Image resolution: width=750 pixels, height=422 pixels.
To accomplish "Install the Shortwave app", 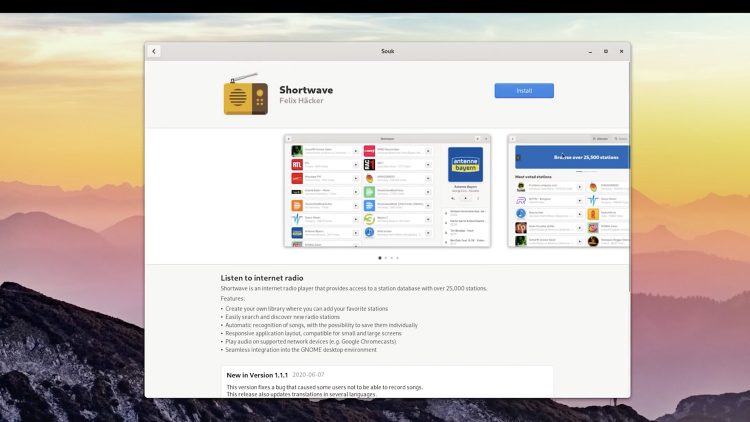I will (524, 90).
